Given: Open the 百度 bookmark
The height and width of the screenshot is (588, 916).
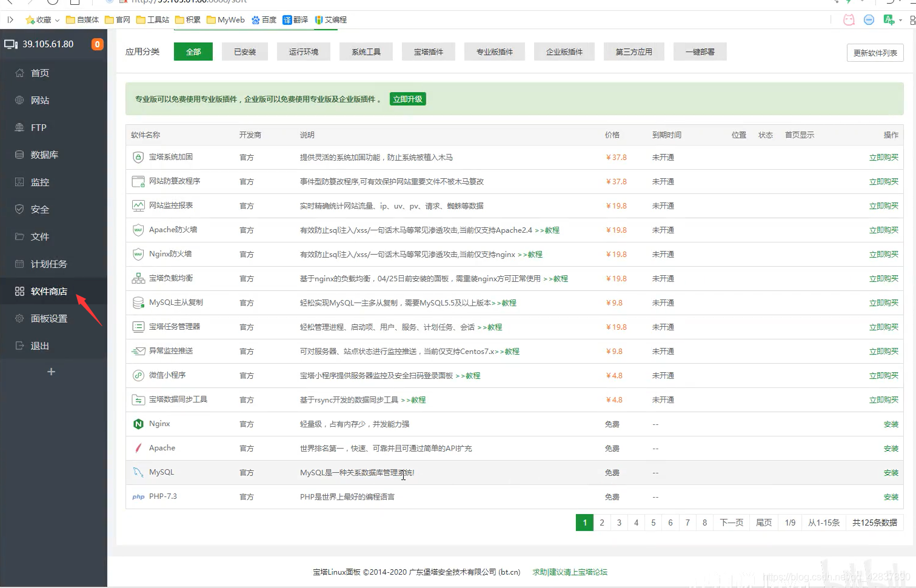Looking at the screenshot, I should pyautogui.click(x=264, y=19).
